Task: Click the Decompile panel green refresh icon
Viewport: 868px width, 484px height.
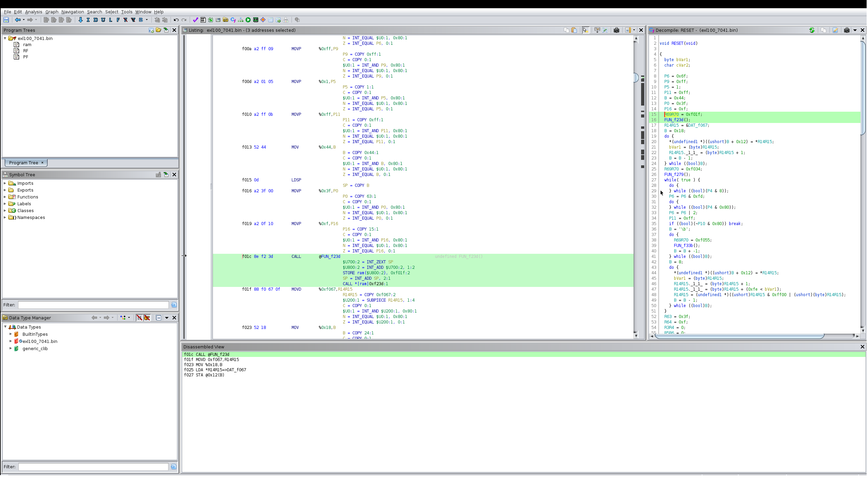Action: click(812, 30)
